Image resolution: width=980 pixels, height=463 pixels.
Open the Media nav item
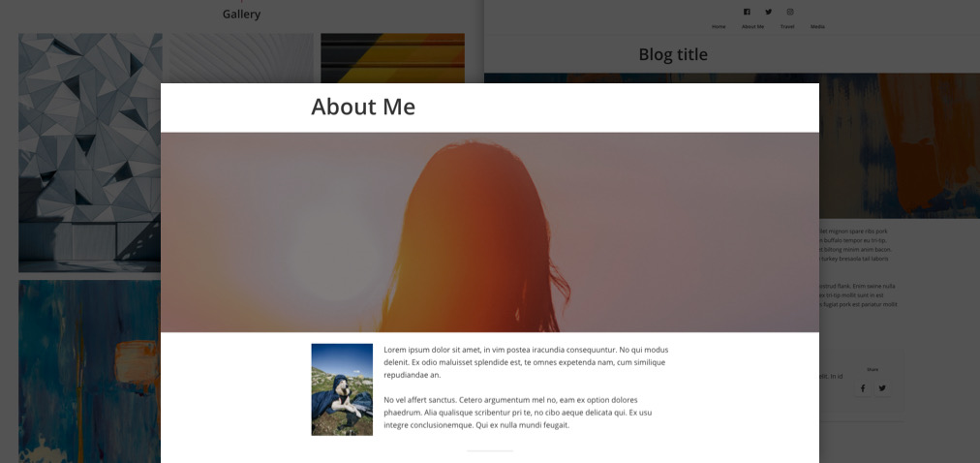817,27
